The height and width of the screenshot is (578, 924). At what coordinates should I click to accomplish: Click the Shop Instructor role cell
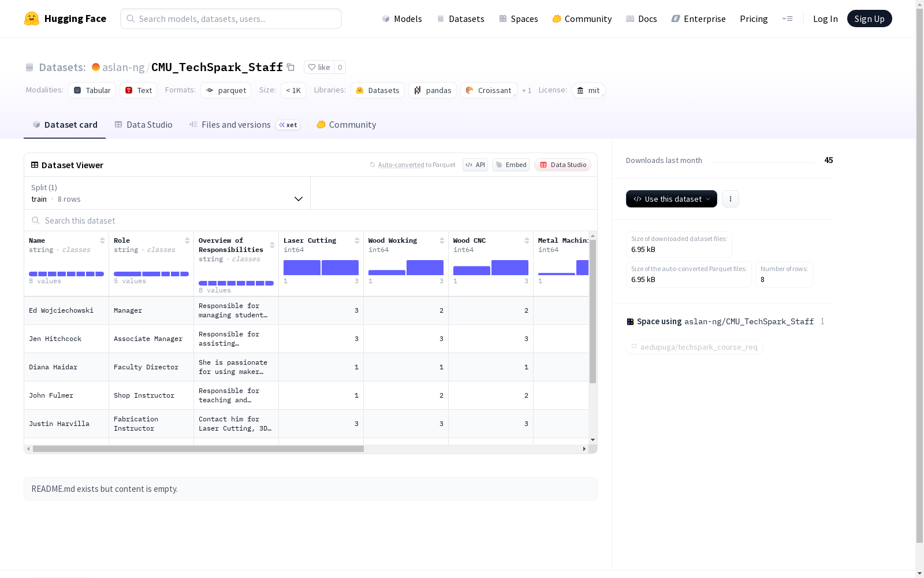point(151,395)
